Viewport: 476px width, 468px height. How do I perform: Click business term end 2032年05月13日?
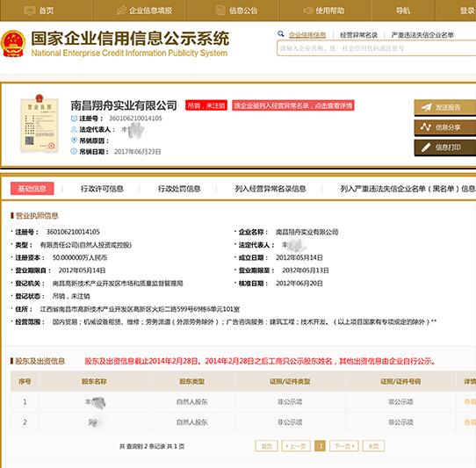click(x=306, y=270)
